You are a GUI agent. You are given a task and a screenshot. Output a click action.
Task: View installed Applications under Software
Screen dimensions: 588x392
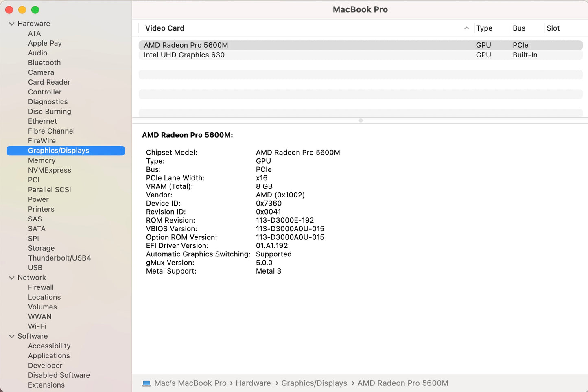click(x=49, y=356)
